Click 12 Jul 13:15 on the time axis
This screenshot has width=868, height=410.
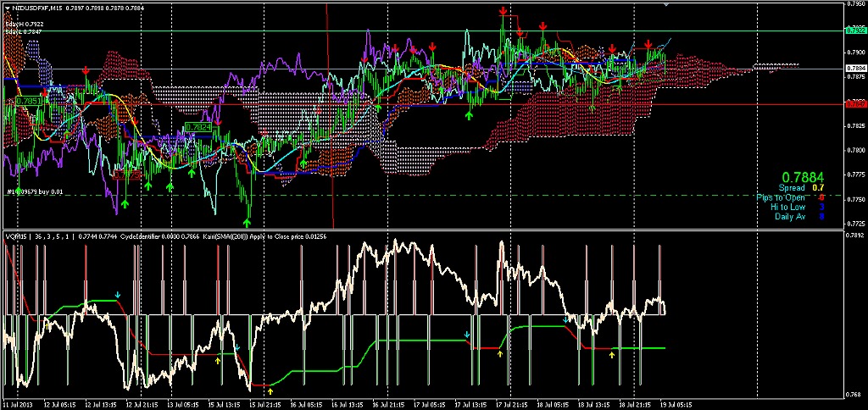(103, 404)
